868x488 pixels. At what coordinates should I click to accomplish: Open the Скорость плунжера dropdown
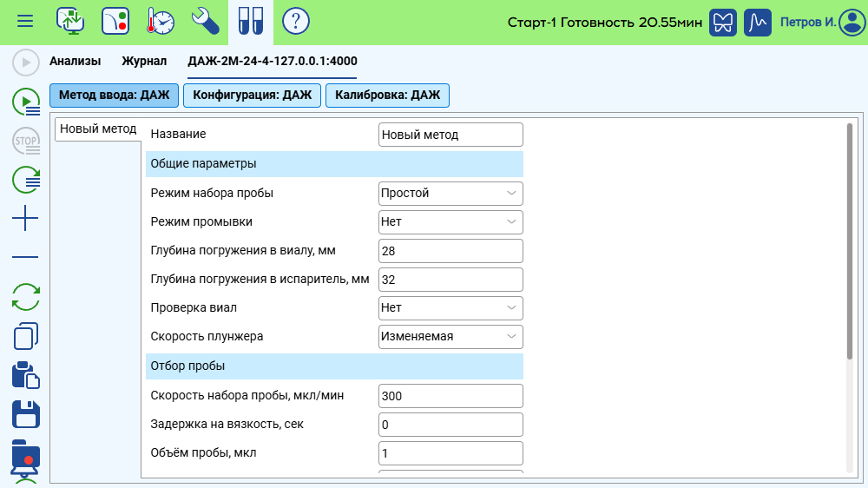(x=450, y=336)
